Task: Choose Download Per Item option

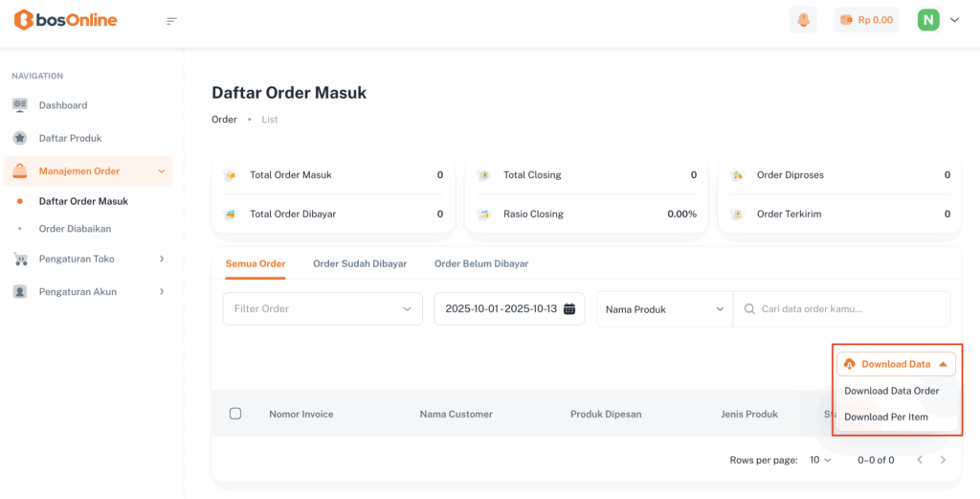Action: (886, 417)
